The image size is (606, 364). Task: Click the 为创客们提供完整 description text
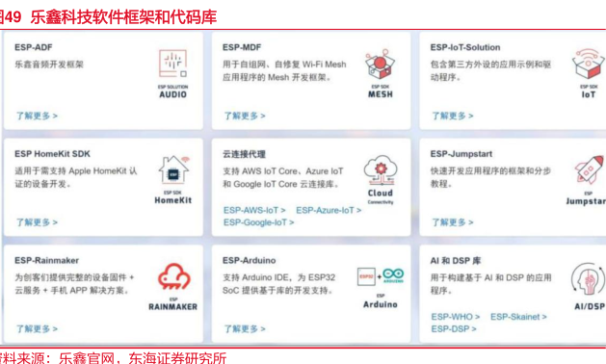point(74,284)
